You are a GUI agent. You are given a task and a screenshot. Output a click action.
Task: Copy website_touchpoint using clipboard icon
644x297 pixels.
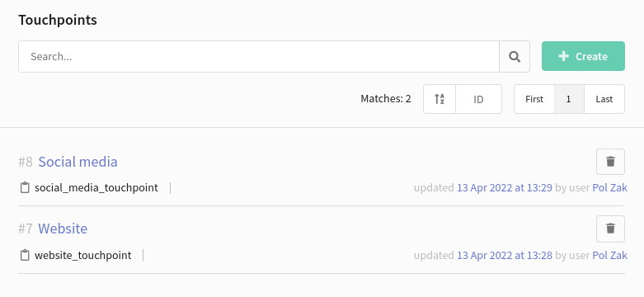[25, 255]
